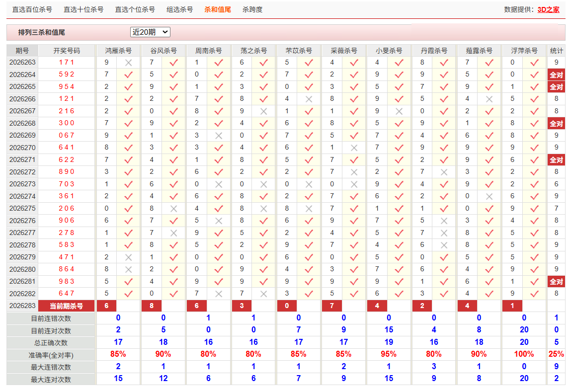569x392 pixels.
Task: Click 采薇 gray cross in row 2026273
Action: point(354,184)
